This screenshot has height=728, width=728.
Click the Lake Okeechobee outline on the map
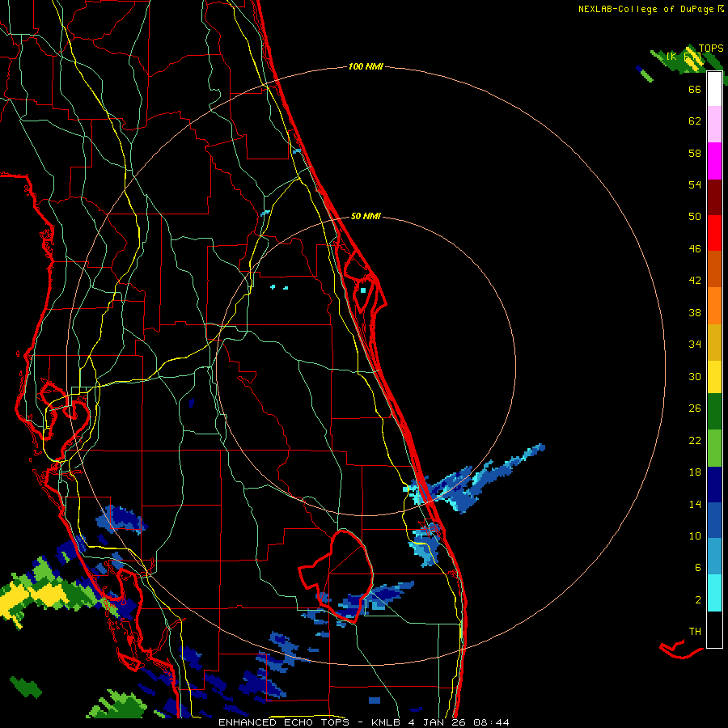[x=336, y=576]
